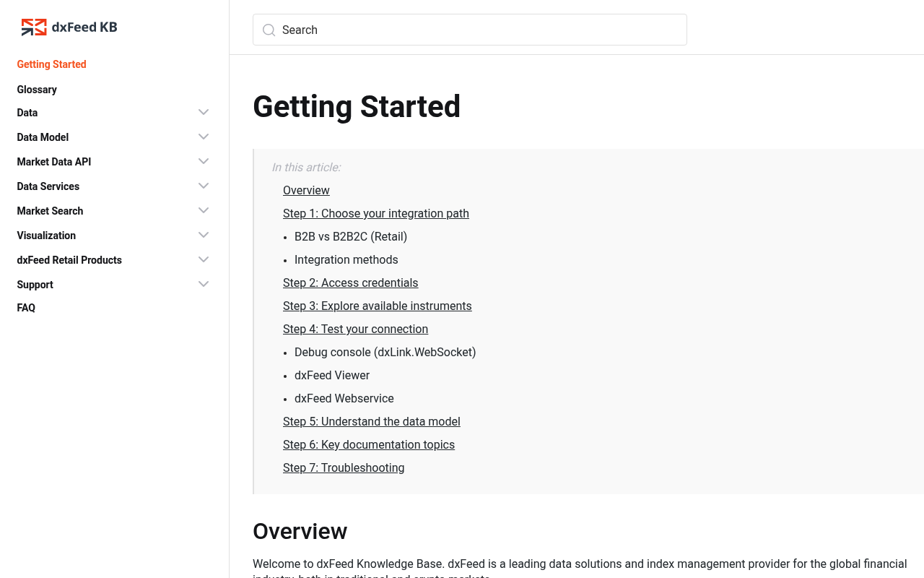Image resolution: width=924 pixels, height=578 pixels.
Task: Select the Market Search sidebar item
Action: [51, 211]
